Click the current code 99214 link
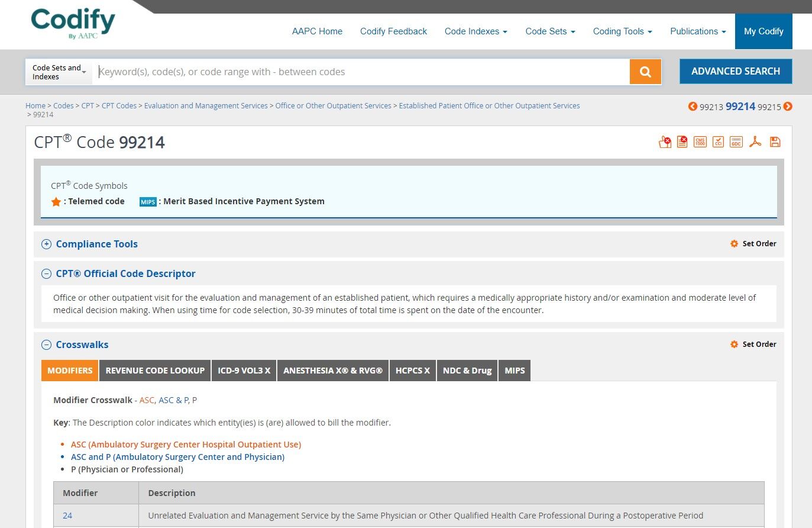This screenshot has height=528, width=812. coord(740,107)
